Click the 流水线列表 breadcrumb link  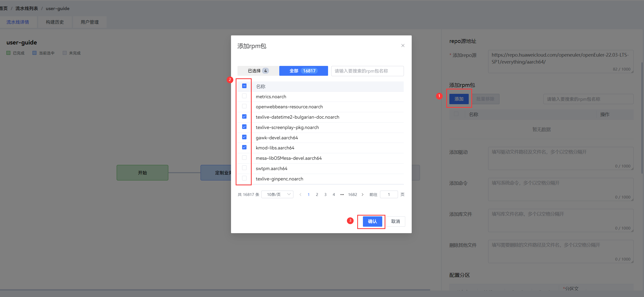[27, 9]
